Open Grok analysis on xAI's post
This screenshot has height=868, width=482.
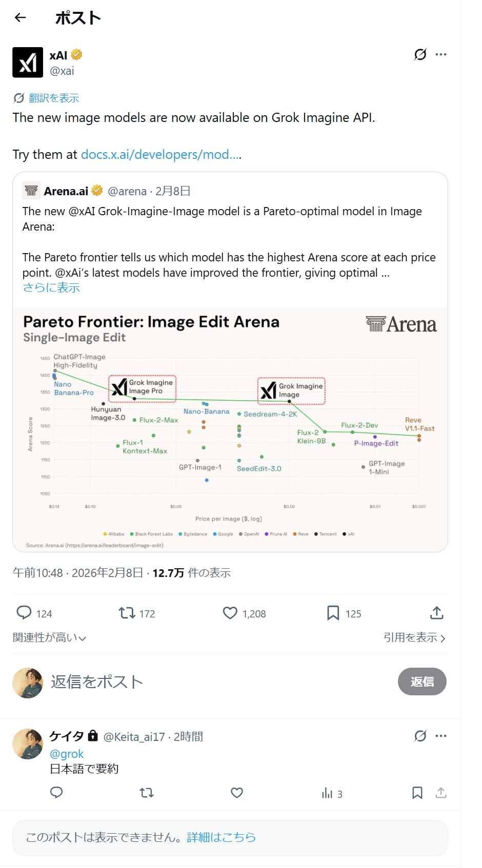419,54
